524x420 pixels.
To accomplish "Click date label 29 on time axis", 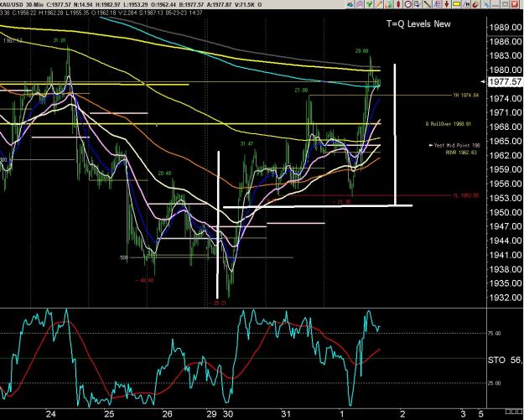I will point(211,414).
